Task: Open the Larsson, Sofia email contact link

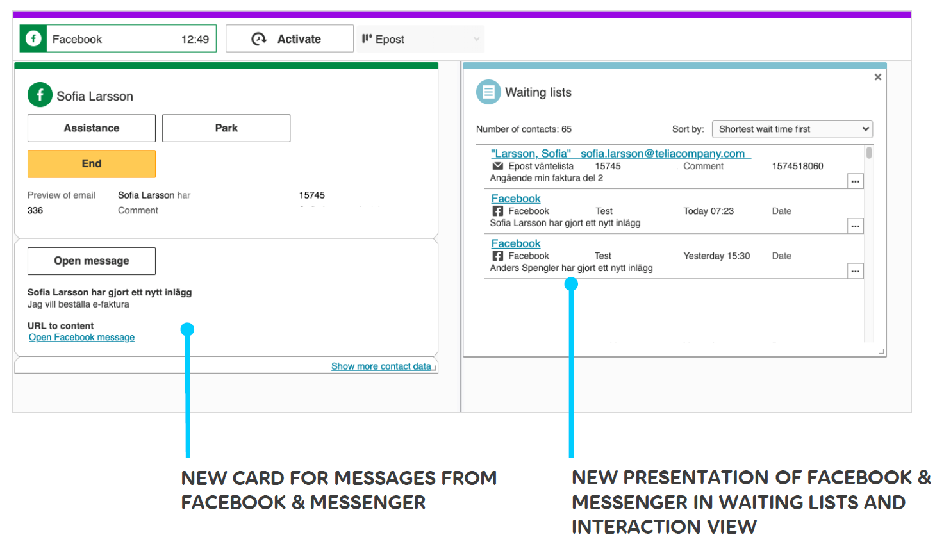Action: coord(620,154)
